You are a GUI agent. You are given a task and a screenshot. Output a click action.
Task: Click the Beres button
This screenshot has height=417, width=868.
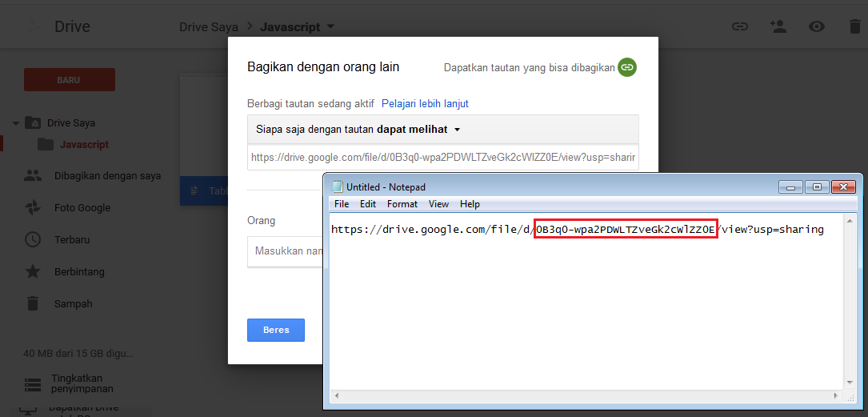click(x=276, y=330)
